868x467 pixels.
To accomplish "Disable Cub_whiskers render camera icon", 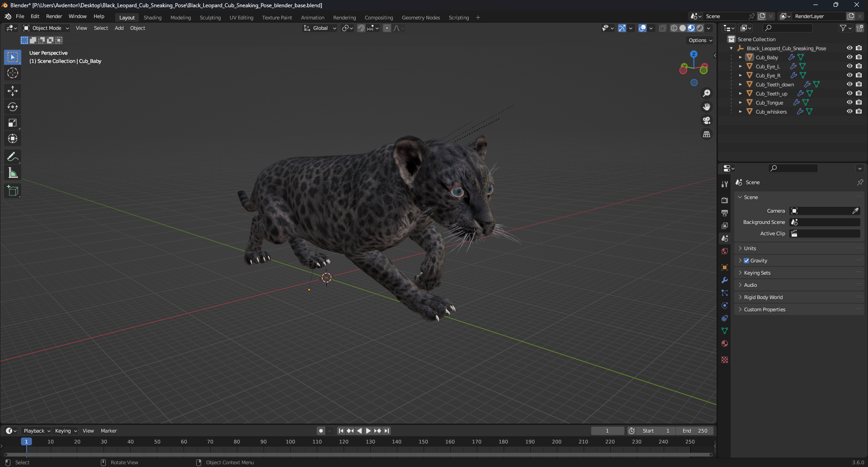I will pyautogui.click(x=859, y=111).
